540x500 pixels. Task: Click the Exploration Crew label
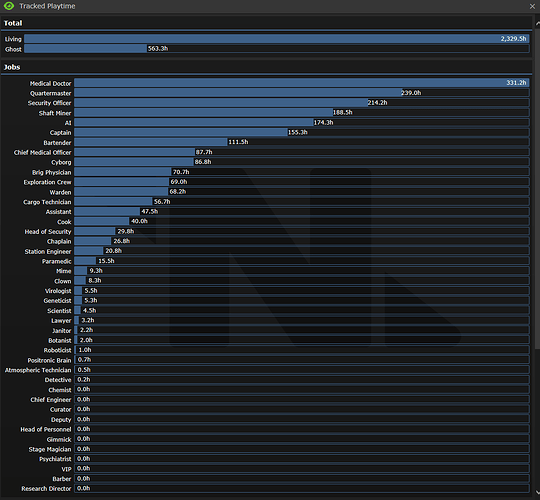[x=47, y=182]
